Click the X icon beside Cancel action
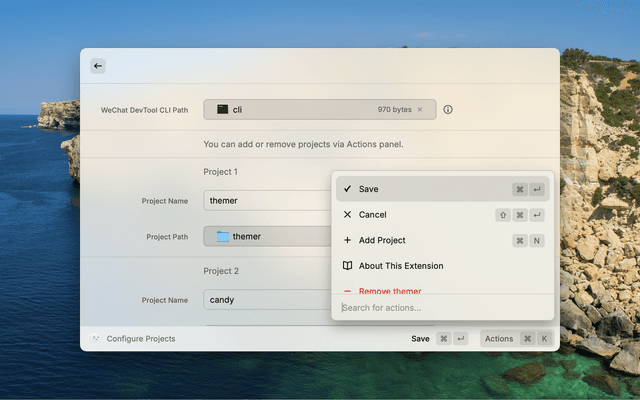Viewport: 640px width, 400px height. [x=347, y=215]
